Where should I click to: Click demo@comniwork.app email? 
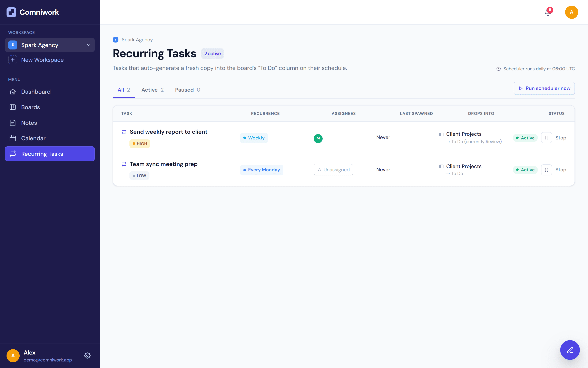pyautogui.click(x=48, y=360)
